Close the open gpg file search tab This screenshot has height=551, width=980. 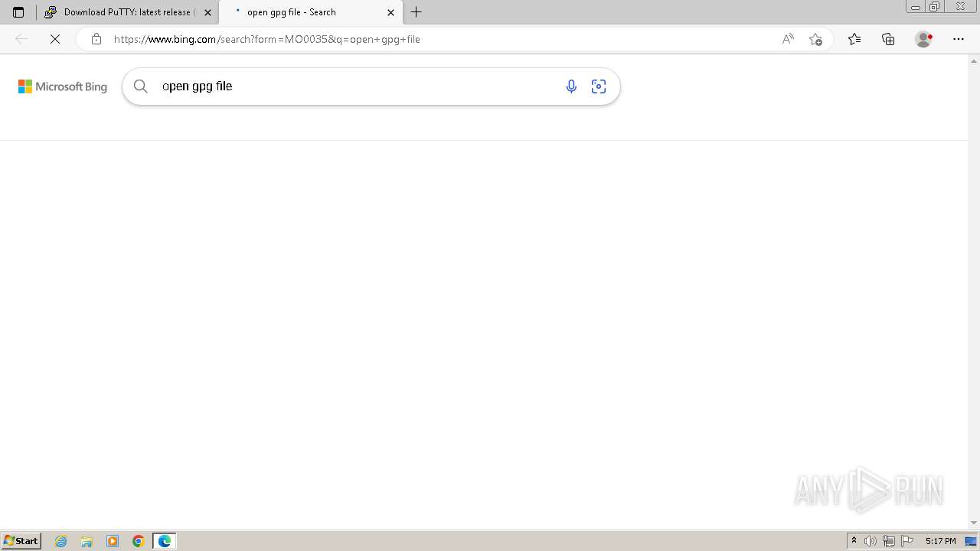390,12
